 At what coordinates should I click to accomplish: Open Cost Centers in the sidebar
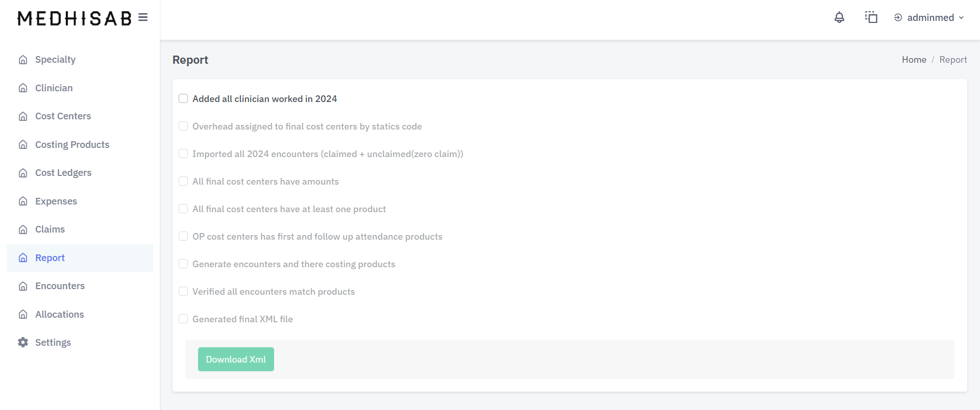pos(63,116)
